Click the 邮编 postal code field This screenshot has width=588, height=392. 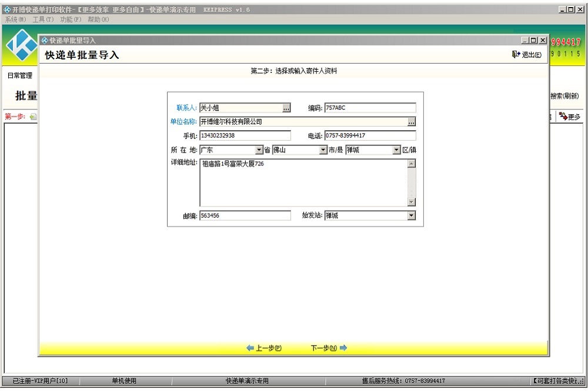pyautogui.click(x=245, y=215)
